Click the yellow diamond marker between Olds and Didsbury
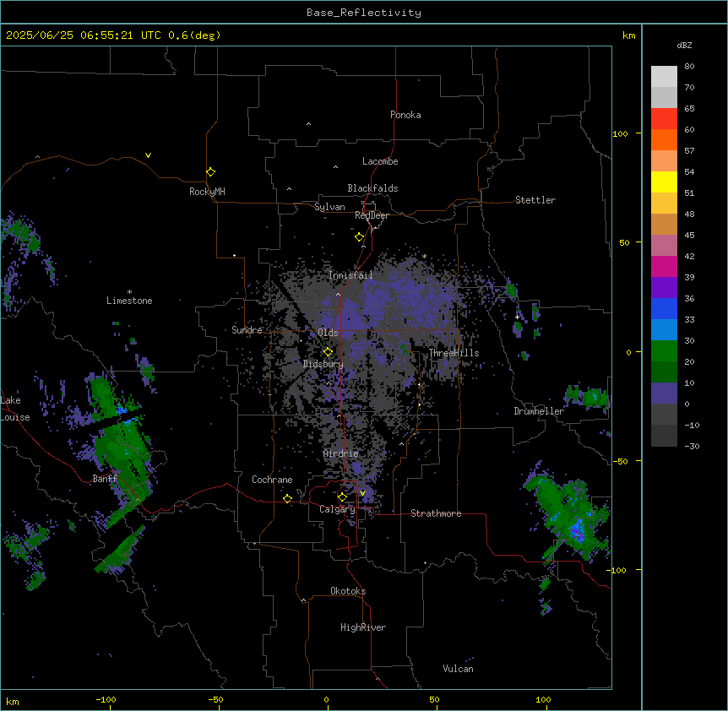The image size is (728, 711). pyautogui.click(x=328, y=352)
